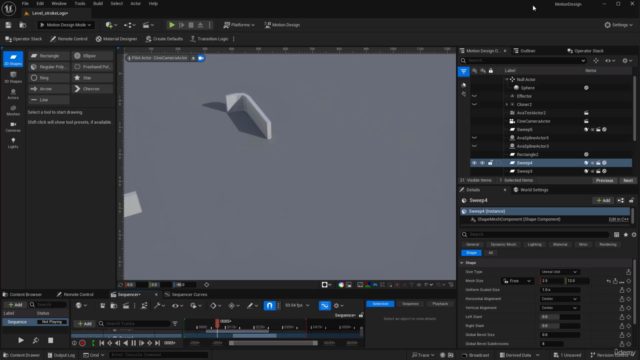The width and height of the screenshot is (640, 360).
Task: Select the Lighting filter in Details
Action: tap(534, 244)
